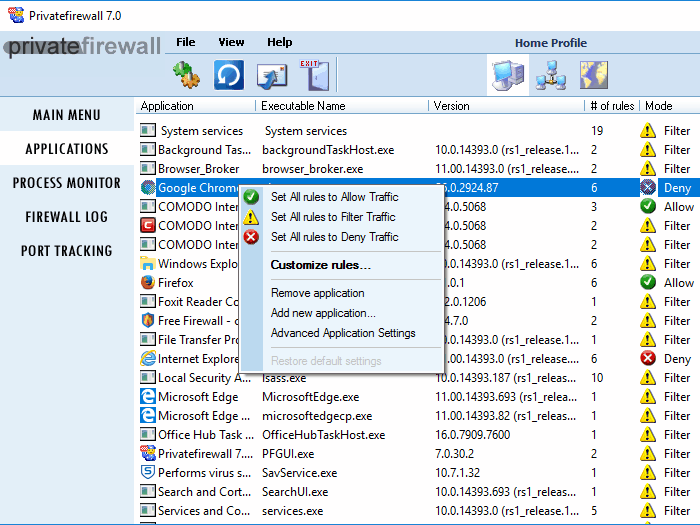The width and height of the screenshot is (700, 525).
Task: Select the world map profile icon
Action: [594, 75]
